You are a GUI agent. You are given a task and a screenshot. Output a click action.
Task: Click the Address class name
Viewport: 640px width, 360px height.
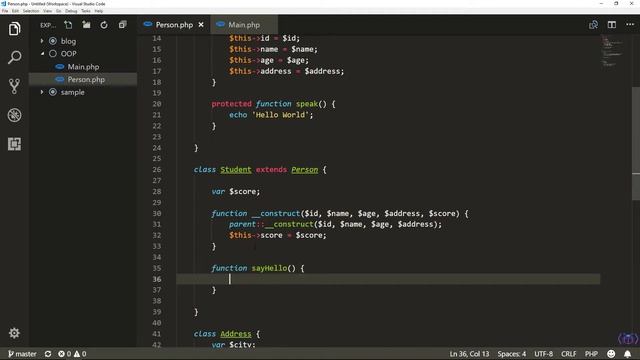pos(236,334)
